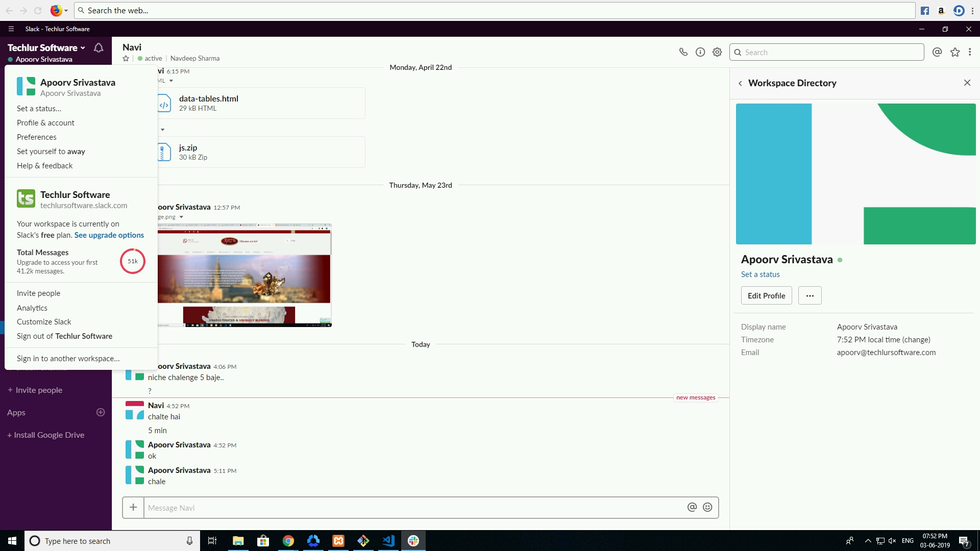
Task: Open more actions ellipsis in profile
Action: [x=810, y=296]
